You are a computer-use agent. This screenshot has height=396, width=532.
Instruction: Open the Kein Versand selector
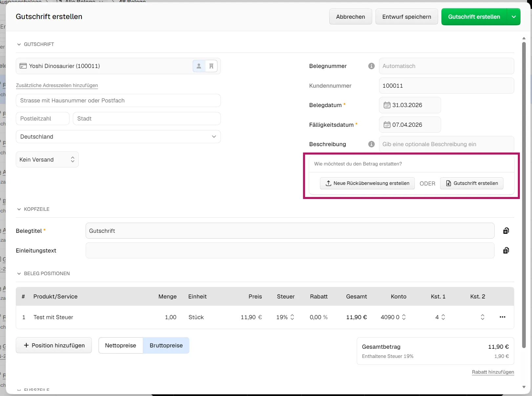[47, 160]
